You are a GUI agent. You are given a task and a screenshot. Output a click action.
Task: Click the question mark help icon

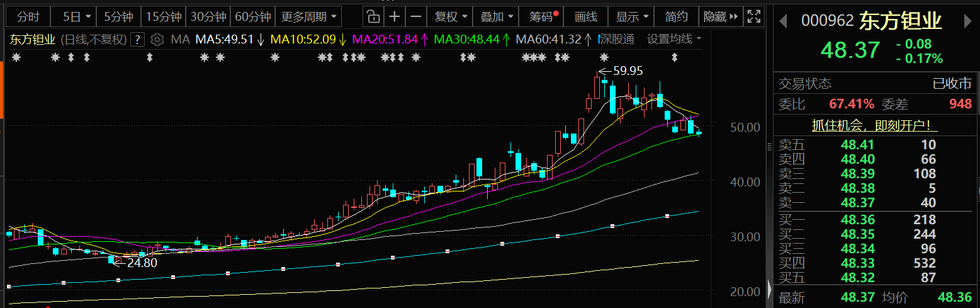[138, 40]
